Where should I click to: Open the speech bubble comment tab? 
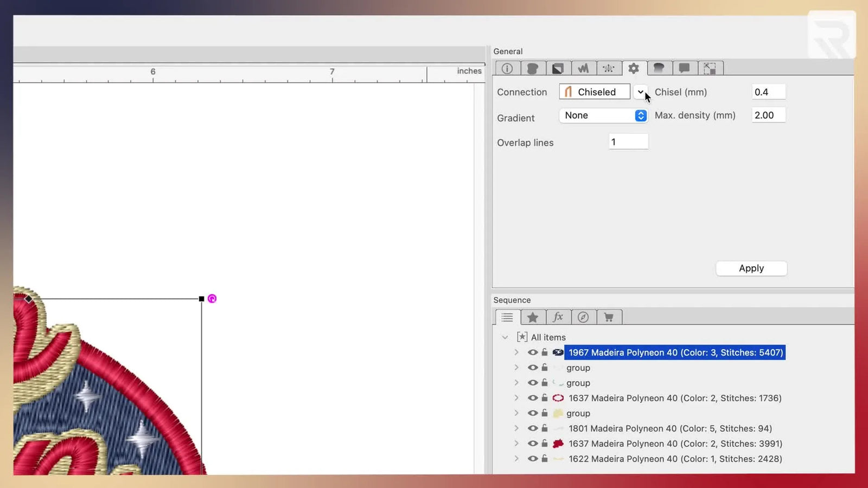point(684,68)
